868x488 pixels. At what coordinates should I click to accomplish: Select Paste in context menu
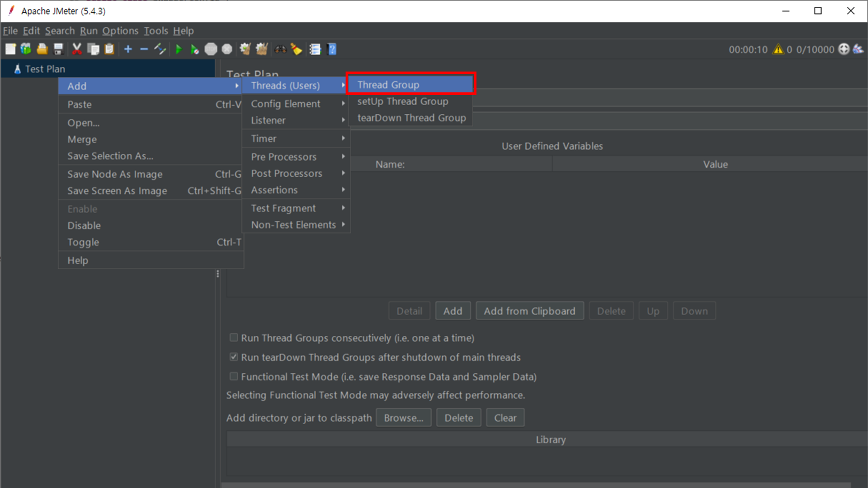(151, 105)
